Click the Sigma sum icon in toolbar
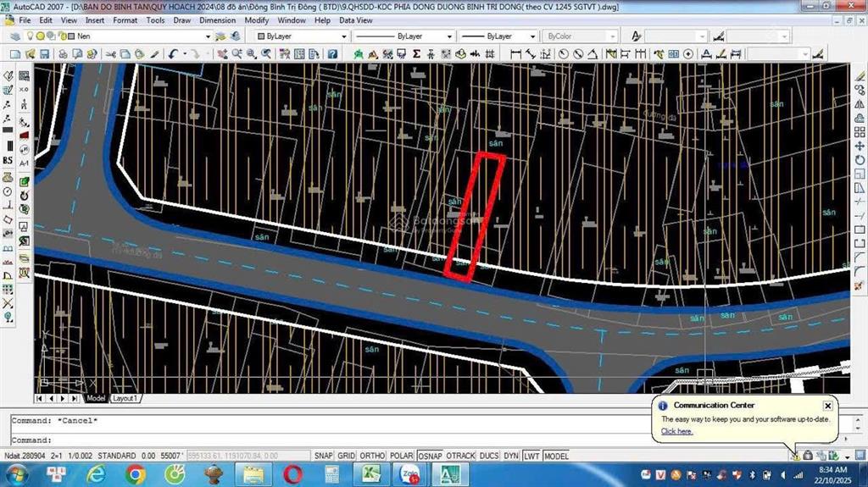This screenshot has height=487, width=868. pyautogui.click(x=416, y=53)
